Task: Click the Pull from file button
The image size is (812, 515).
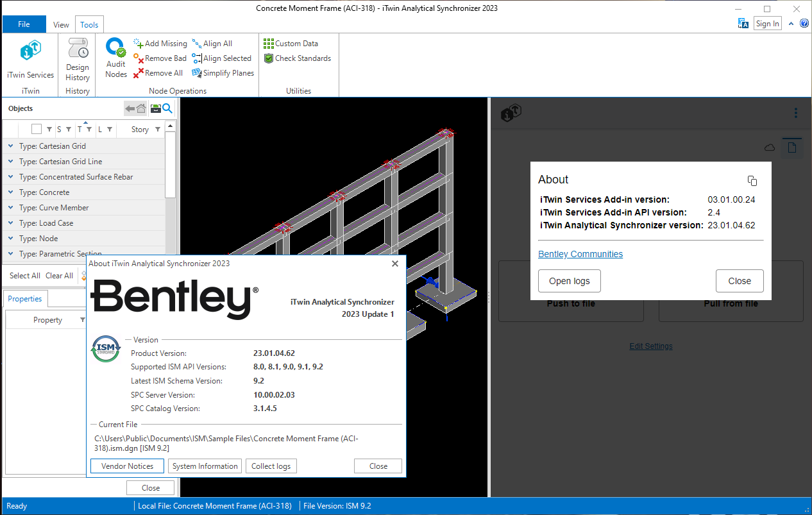Action: click(x=731, y=303)
